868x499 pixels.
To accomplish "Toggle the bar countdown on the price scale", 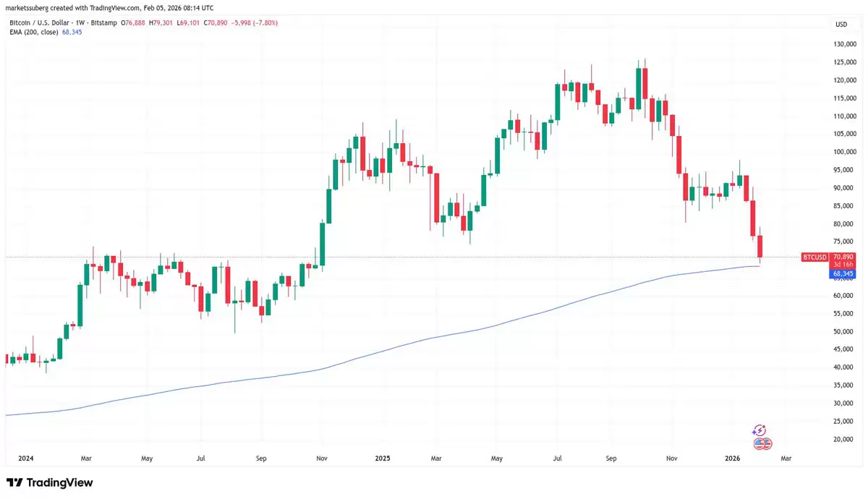I will click(843, 265).
